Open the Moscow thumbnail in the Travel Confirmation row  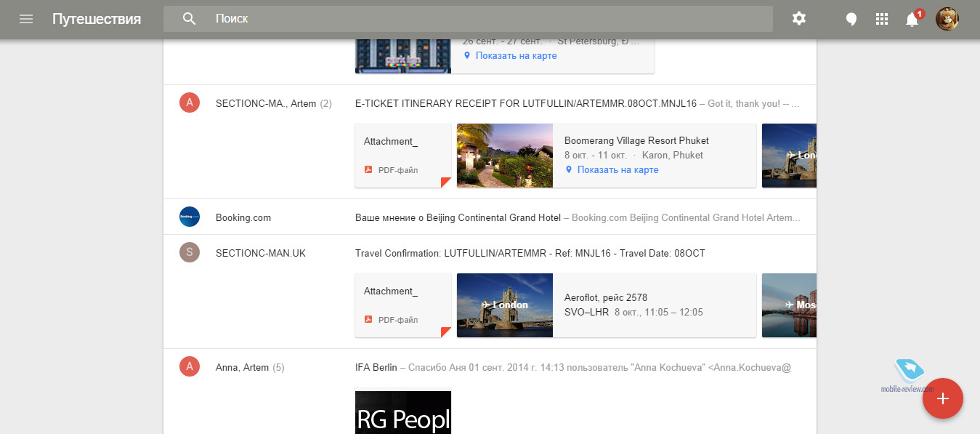[x=789, y=306]
